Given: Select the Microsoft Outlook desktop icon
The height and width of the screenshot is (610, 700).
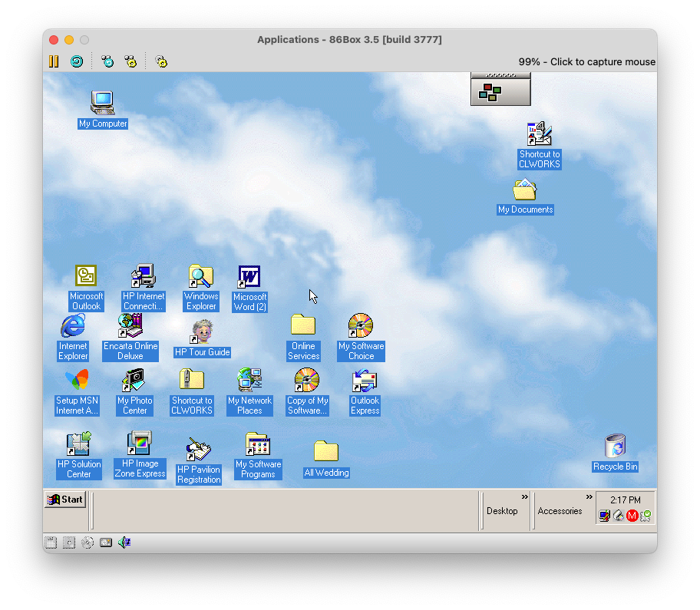Looking at the screenshot, I should (x=86, y=289).
